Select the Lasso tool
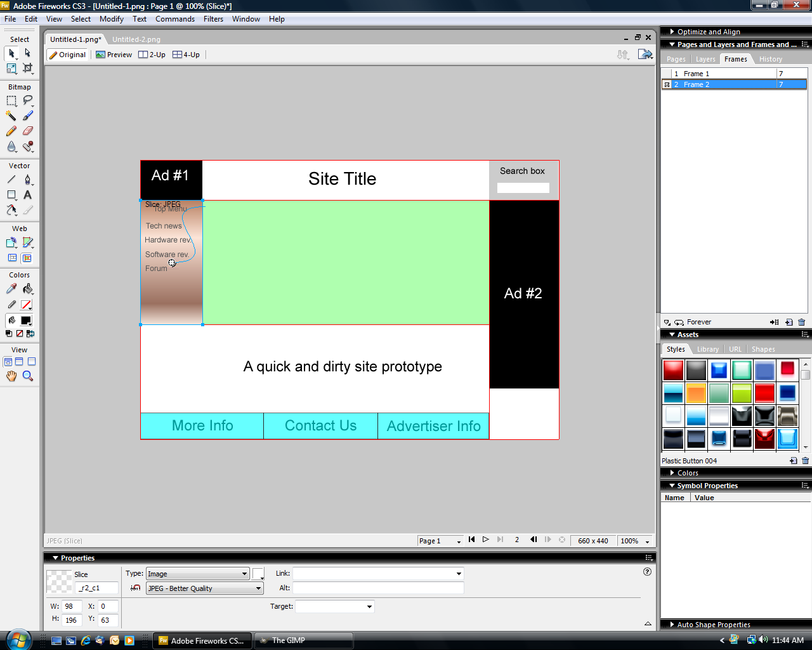Image resolution: width=812 pixels, height=650 pixels. [28, 100]
